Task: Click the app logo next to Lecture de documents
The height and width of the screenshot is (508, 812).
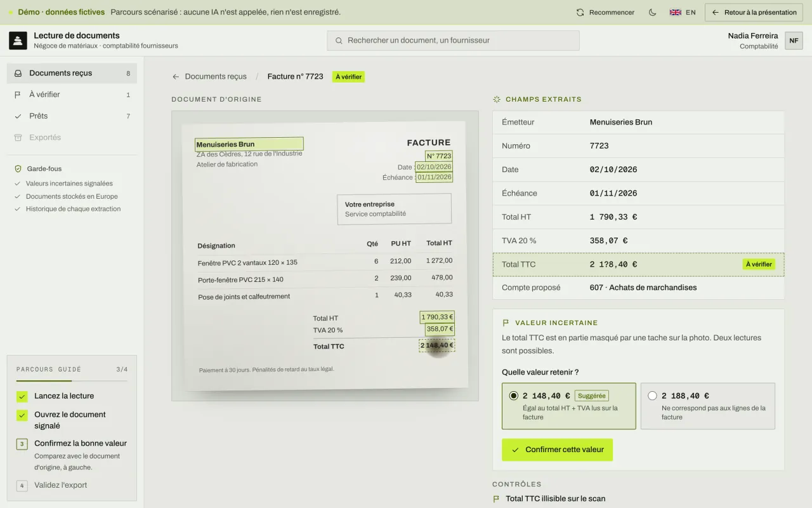Action: tap(18, 41)
